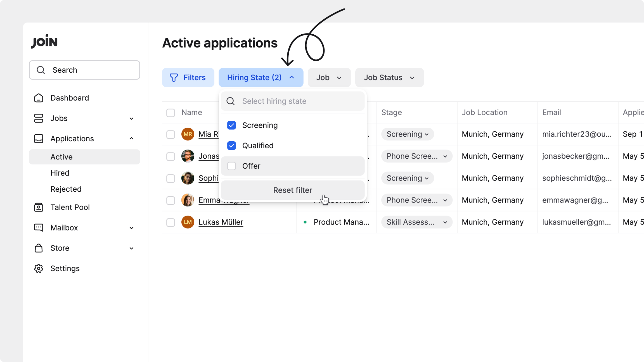Click the Dashboard home icon
644x362 pixels.
click(39, 98)
